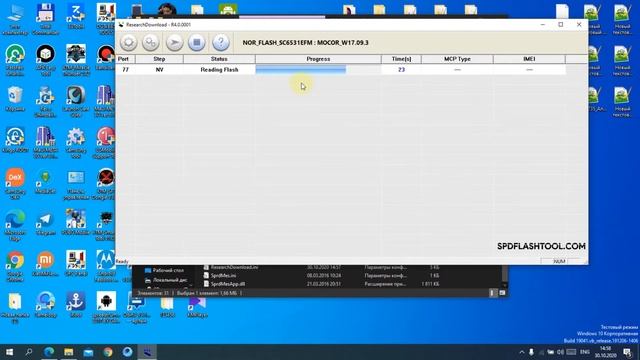Screen dimensions: 640x360
Task: Open the Motorola logo desktop icon
Action: 106,266
